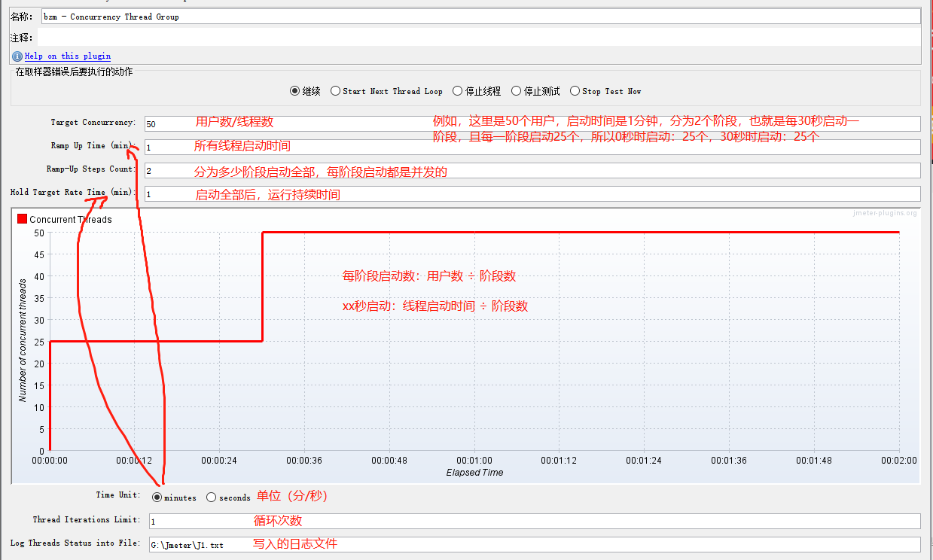Click the 00:00:24 time axis label
Image resolution: width=933 pixels, height=560 pixels.
click(x=219, y=460)
